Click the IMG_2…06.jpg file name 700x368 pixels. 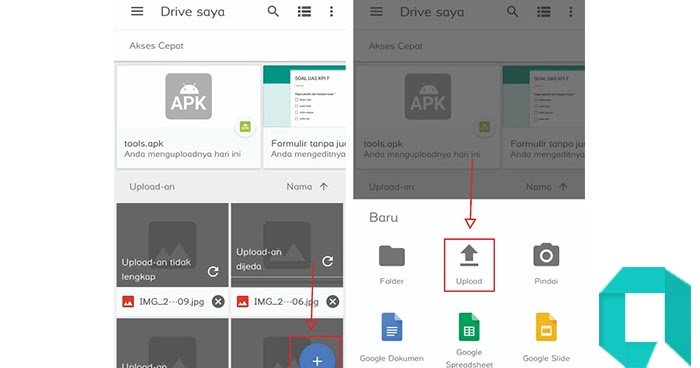coord(286,302)
